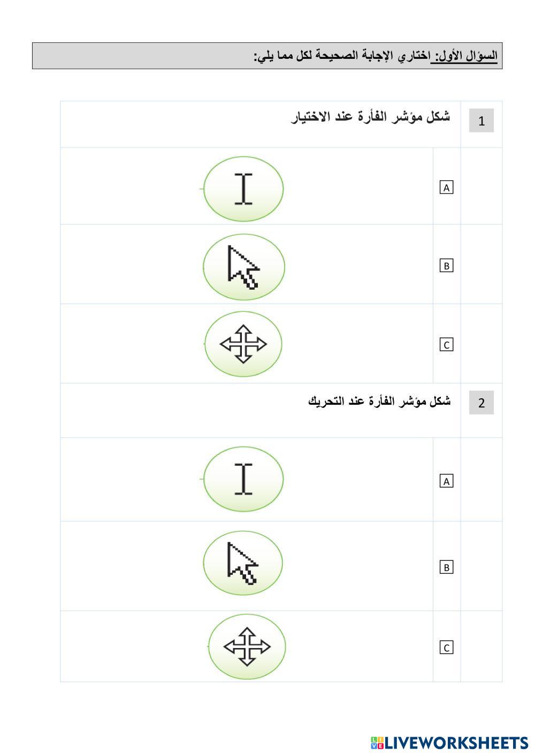Select answer box B for question 2
Image resolution: width=535 pixels, height=756 pixels.
pyautogui.click(x=446, y=567)
